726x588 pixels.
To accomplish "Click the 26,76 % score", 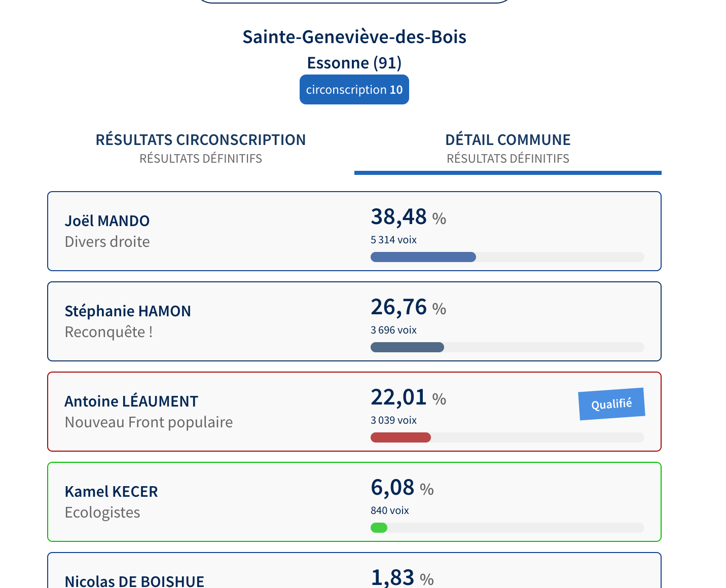I will (x=408, y=307).
